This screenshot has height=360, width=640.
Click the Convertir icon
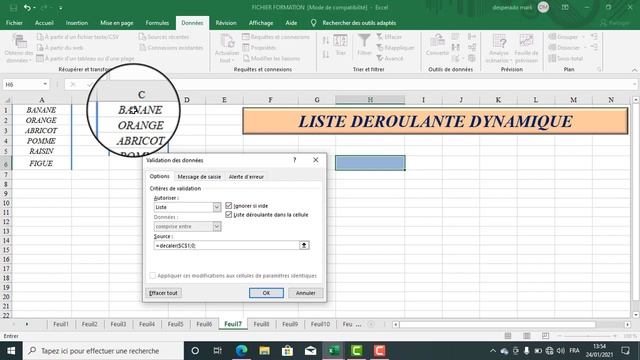[x=437, y=41]
